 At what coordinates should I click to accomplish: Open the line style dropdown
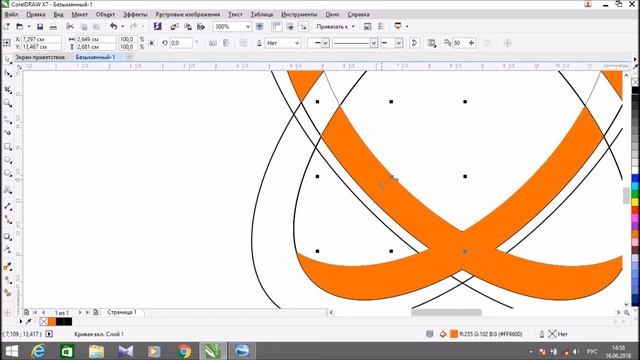tap(373, 43)
